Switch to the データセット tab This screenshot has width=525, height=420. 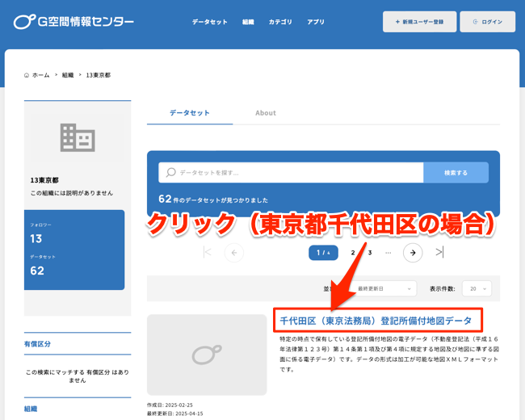pos(190,113)
